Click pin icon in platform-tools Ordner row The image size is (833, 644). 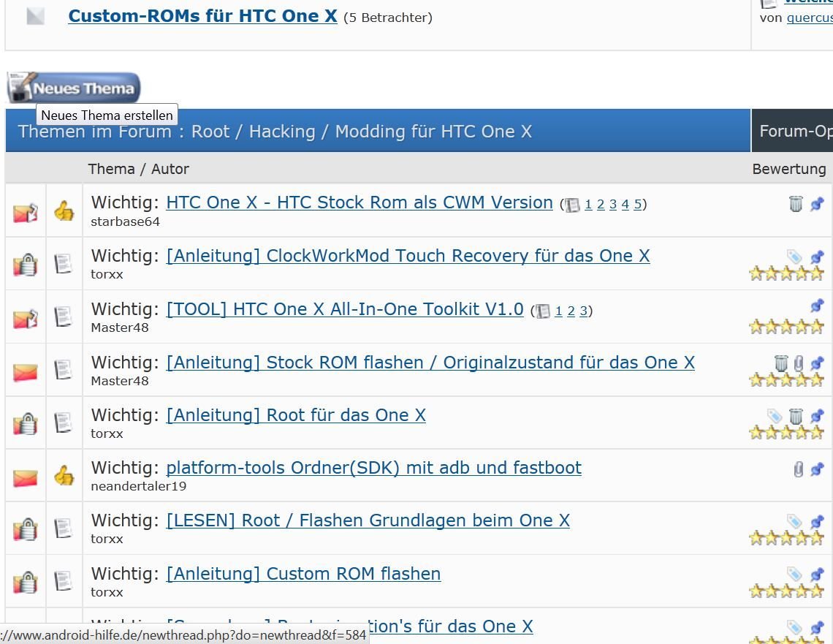[x=817, y=469]
